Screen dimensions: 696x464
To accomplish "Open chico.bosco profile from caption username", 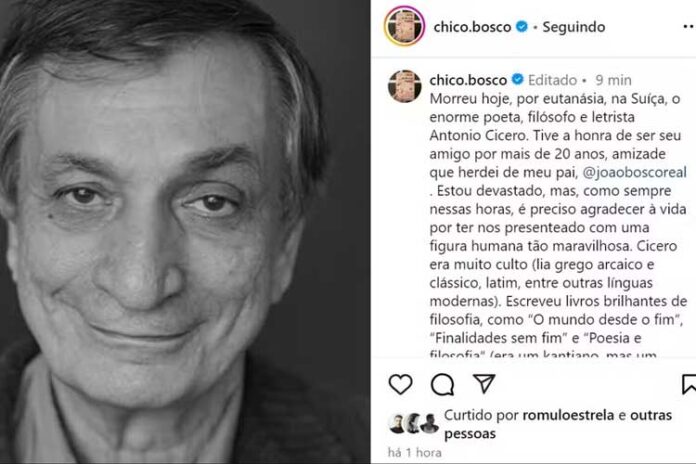I will [x=468, y=80].
